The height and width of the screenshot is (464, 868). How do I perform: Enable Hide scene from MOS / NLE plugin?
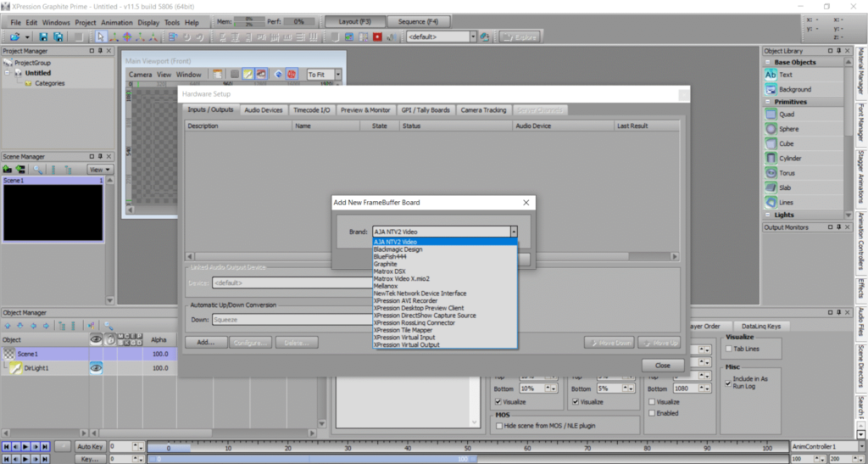point(498,426)
